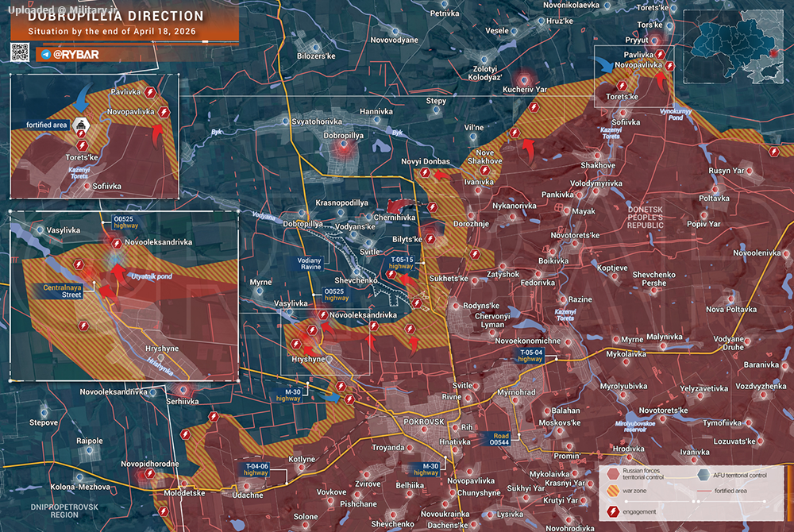This screenshot has height=532, width=794.
Task: Click the 'fortified area' label in the top-left inset
Action: tap(47, 125)
